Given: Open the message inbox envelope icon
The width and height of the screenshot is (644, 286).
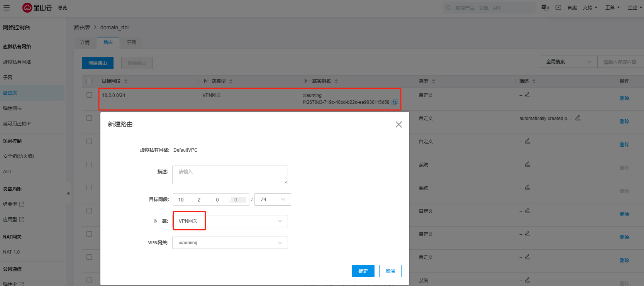Looking at the screenshot, I should (558, 8).
